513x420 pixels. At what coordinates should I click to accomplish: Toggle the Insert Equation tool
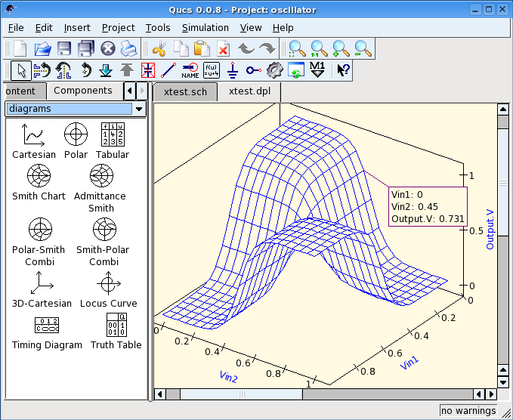point(212,70)
